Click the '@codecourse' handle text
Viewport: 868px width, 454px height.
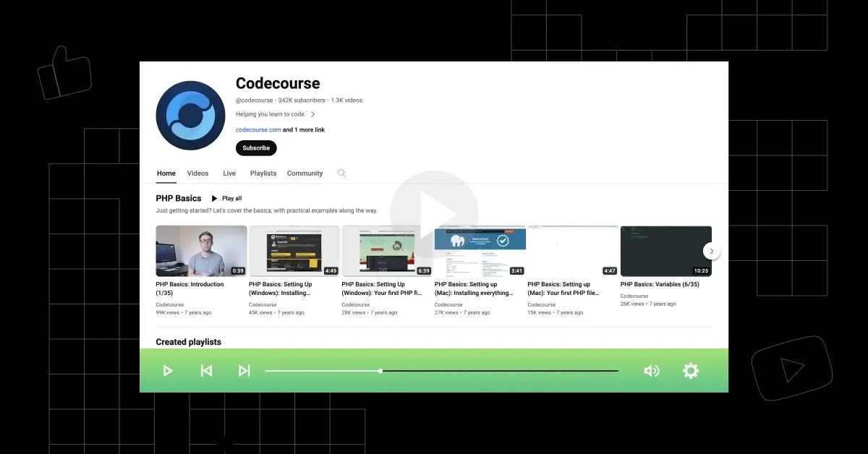tap(255, 100)
